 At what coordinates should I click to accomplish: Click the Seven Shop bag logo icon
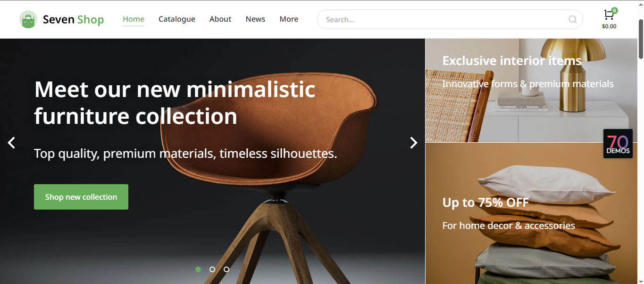(x=28, y=19)
